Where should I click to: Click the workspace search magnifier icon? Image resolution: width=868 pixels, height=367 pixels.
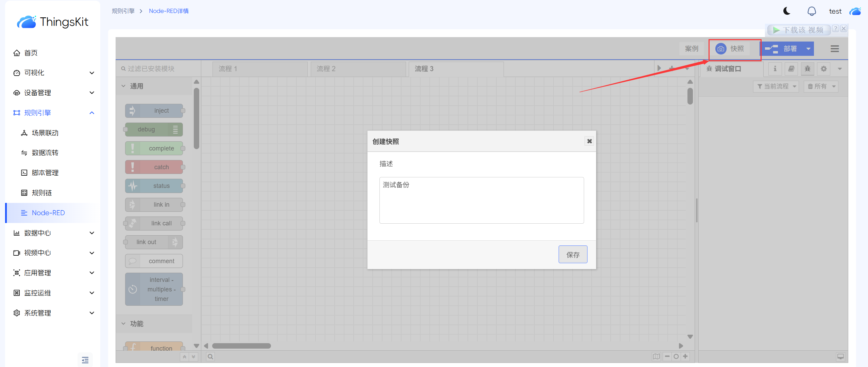coord(210,356)
